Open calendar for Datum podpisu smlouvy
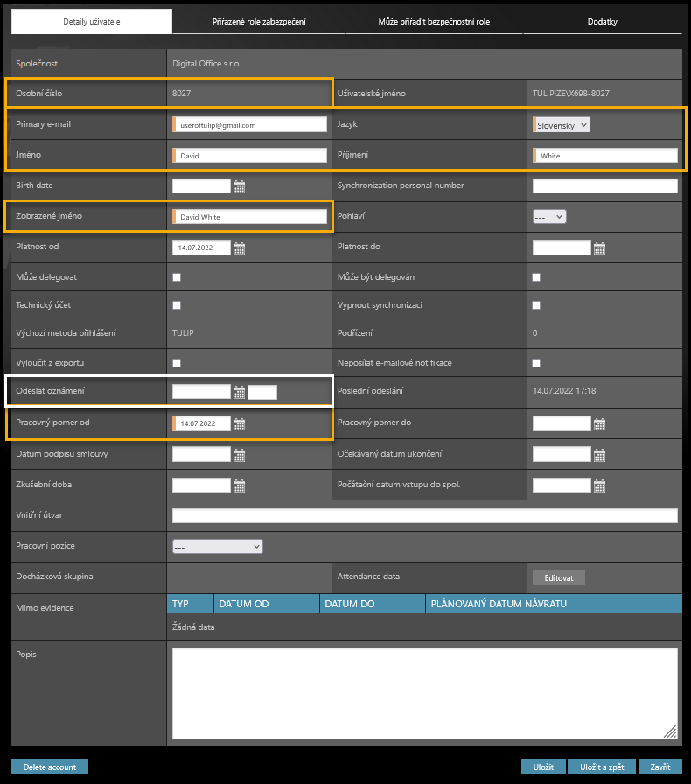The height and width of the screenshot is (784, 691). (239, 455)
